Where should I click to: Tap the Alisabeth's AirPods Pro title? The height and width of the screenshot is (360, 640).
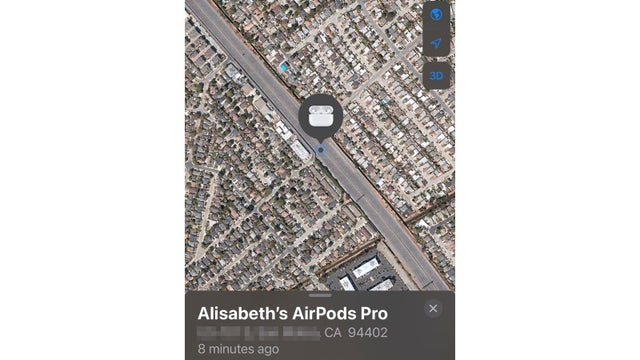(293, 313)
